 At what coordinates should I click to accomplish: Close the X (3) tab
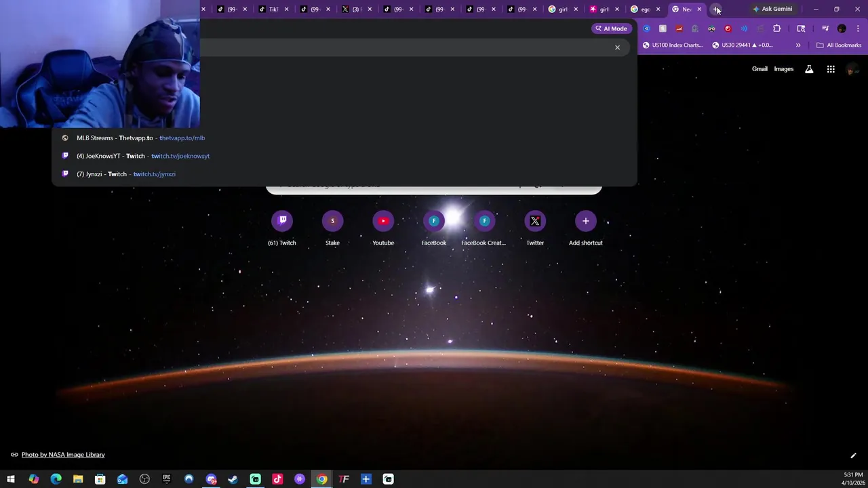[370, 9]
